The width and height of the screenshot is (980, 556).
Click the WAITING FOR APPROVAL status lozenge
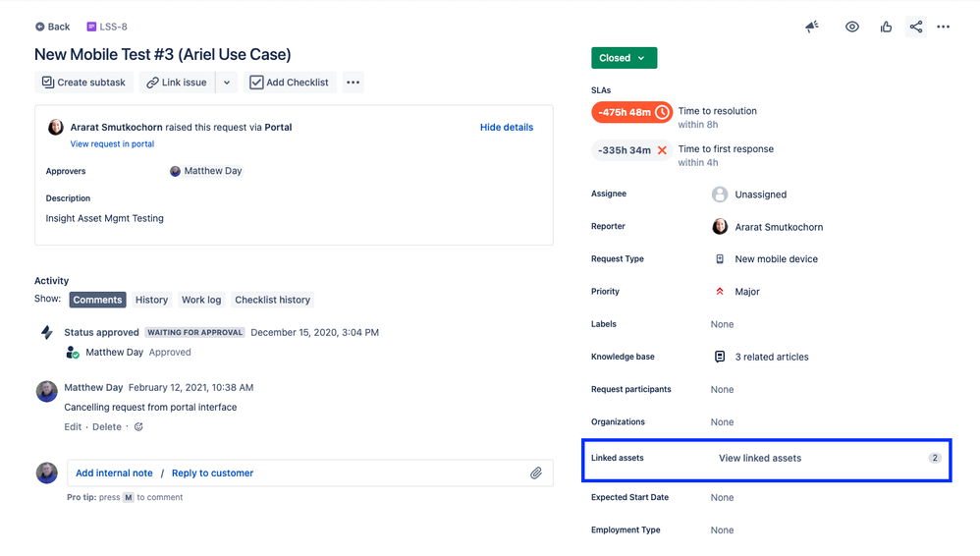point(195,332)
